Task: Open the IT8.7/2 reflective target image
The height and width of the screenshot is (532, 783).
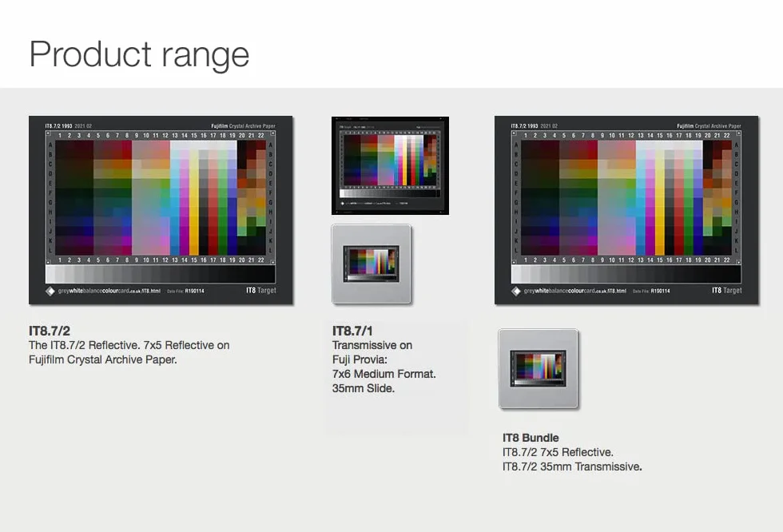Action: [x=161, y=210]
